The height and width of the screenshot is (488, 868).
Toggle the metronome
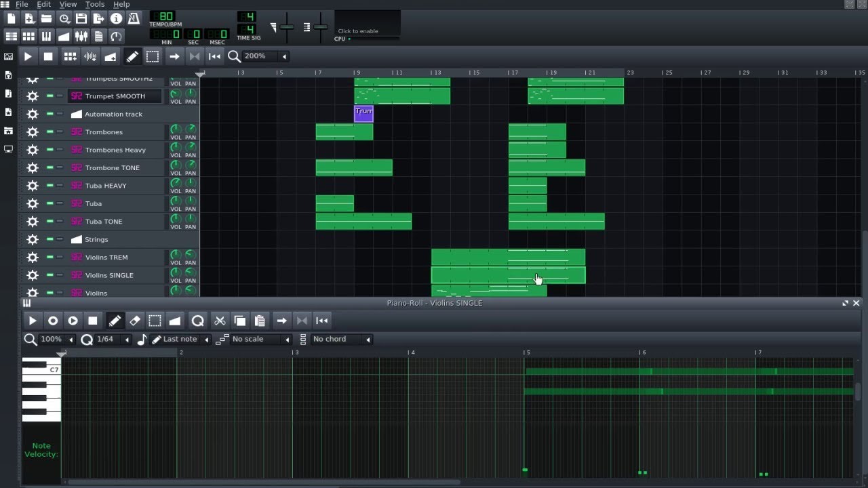pos(134,18)
